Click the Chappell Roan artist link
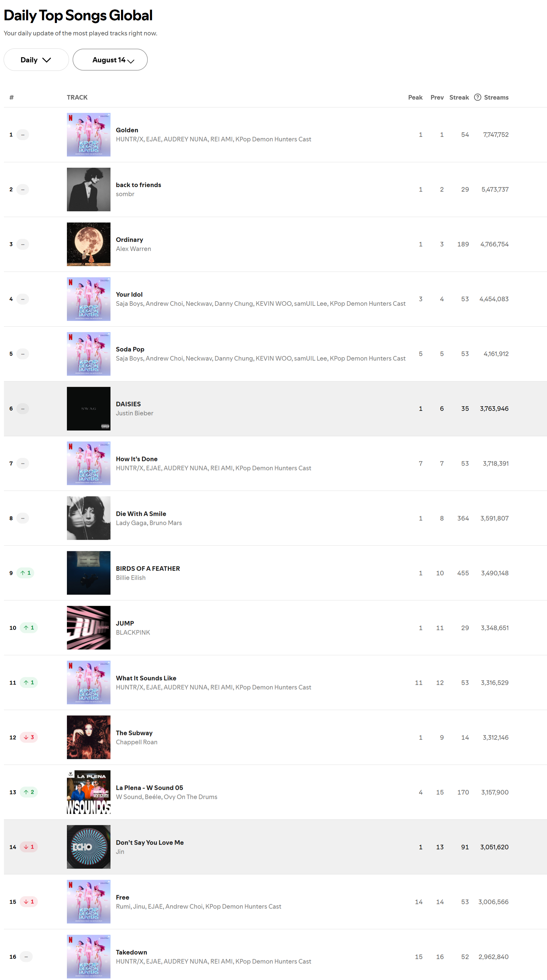This screenshot has height=980, width=547. (137, 742)
